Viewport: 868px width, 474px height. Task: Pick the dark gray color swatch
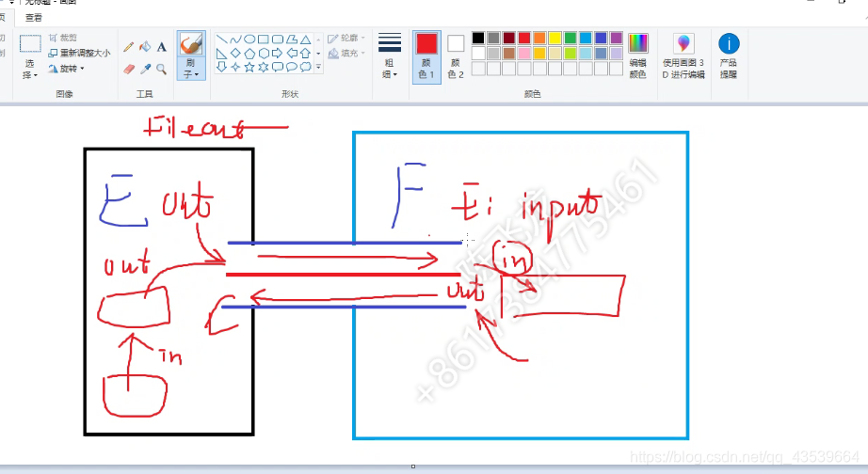point(494,38)
